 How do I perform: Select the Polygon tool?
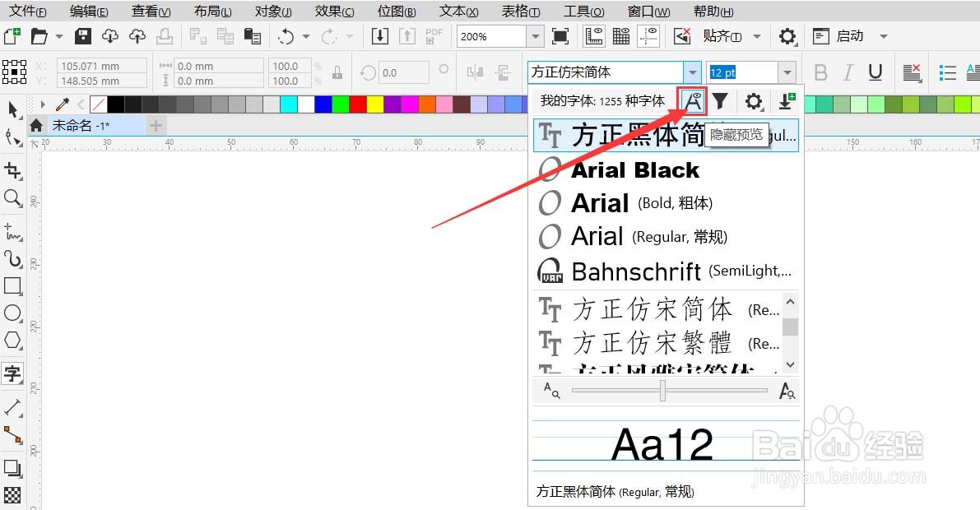click(x=12, y=340)
